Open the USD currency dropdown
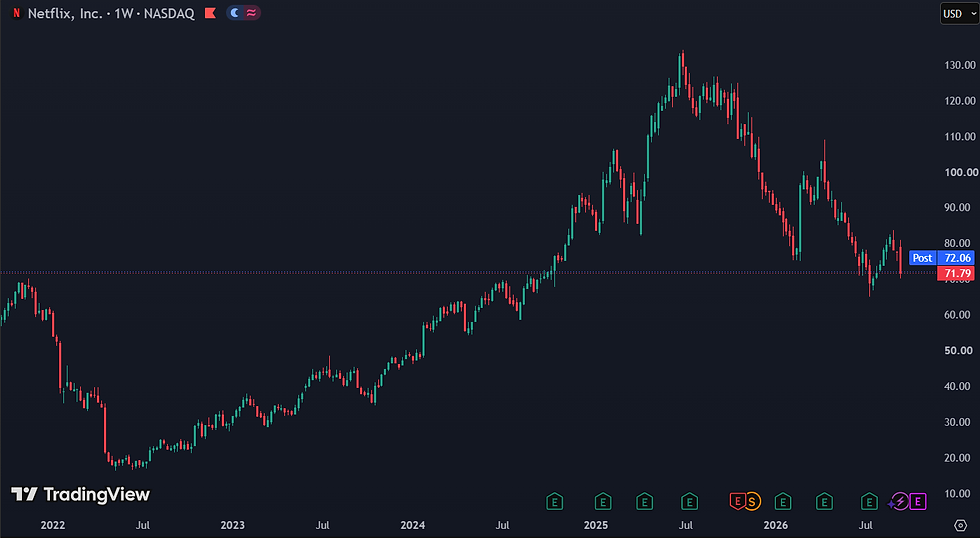 [959, 13]
